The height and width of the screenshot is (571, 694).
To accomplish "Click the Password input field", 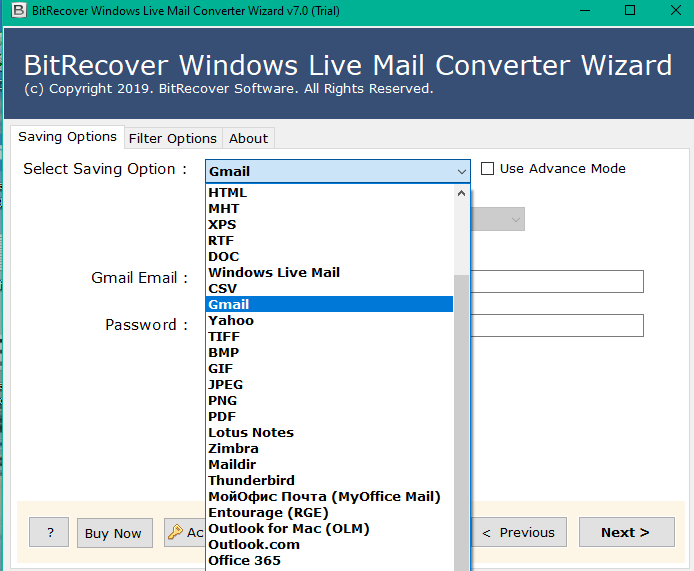I will click(x=557, y=325).
